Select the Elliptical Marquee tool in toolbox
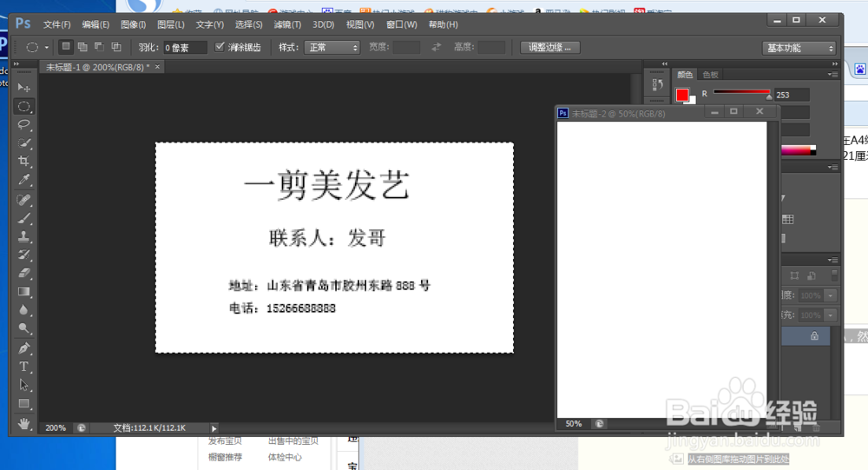 coord(23,106)
